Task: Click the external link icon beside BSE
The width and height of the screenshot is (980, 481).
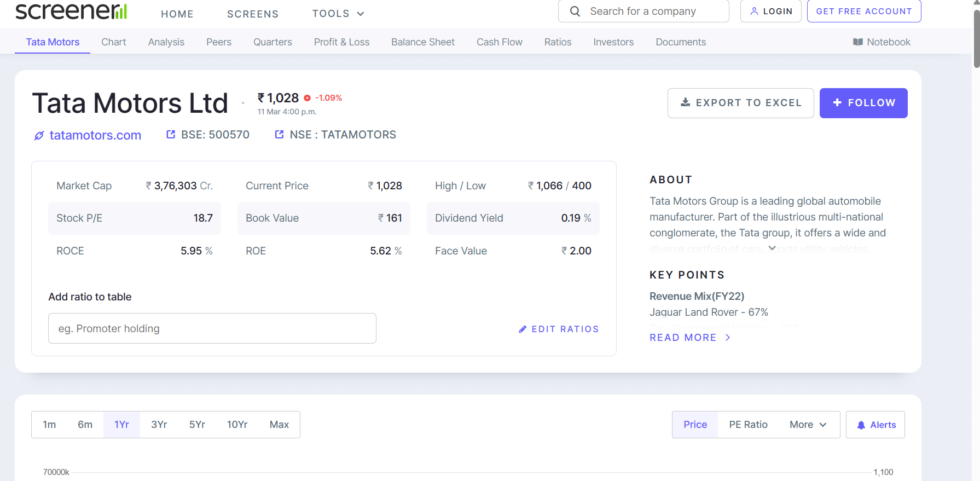Action: pos(171,134)
